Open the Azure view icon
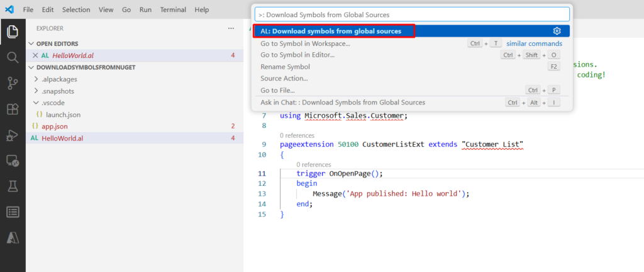Screen dimensions: 644x272 click(13, 237)
